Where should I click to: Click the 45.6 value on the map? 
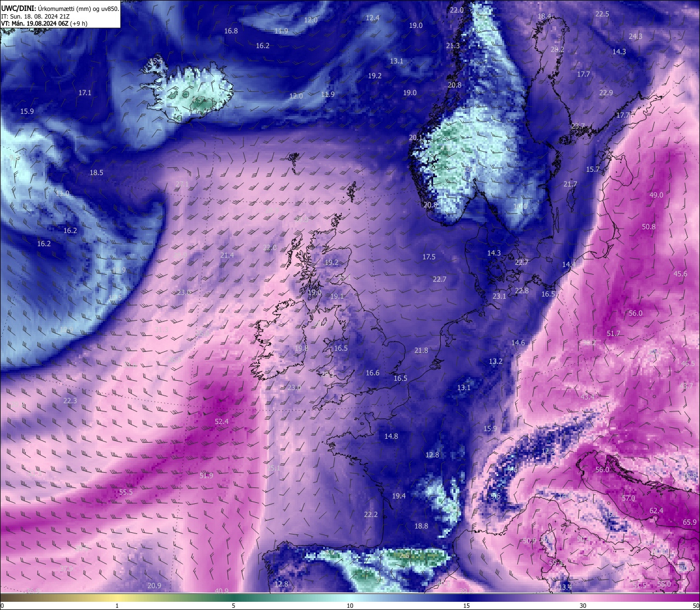click(x=680, y=274)
